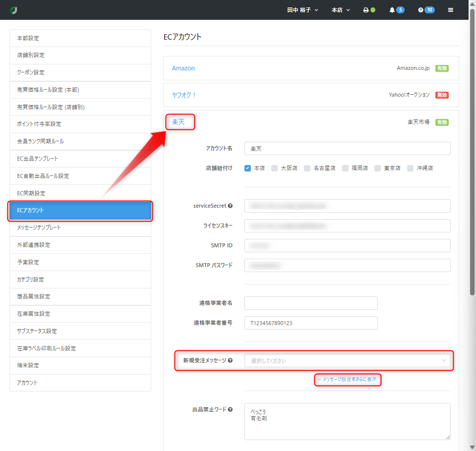Click the 新規受注メッセージ help icon

click(230, 361)
